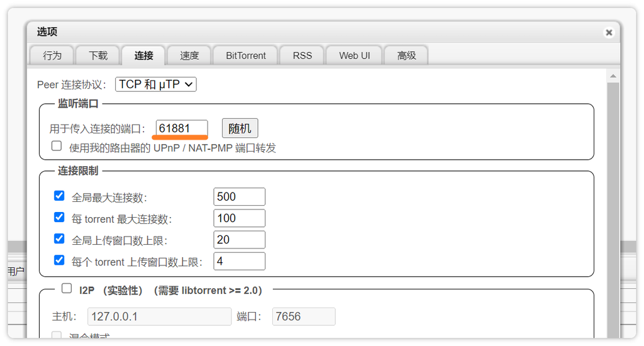Screen dimensions: 644x346
Task: Disable 全局上传窗口数上限 checkbox
Action: click(59, 238)
